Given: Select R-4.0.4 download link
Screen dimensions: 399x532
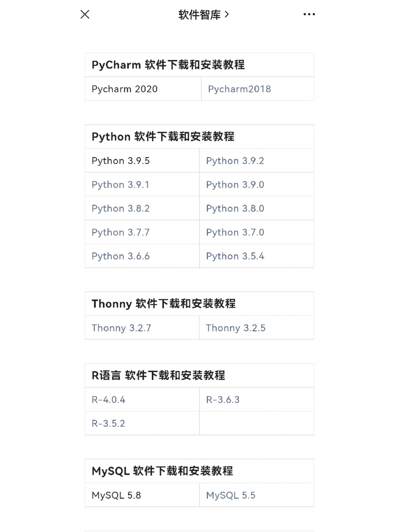Looking at the screenshot, I should [x=108, y=399].
